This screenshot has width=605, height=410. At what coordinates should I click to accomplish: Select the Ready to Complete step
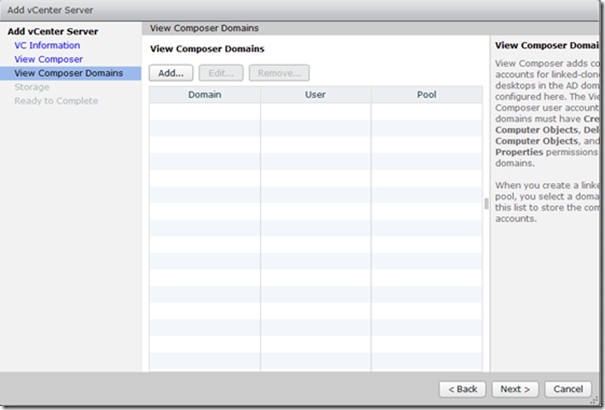[56, 101]
